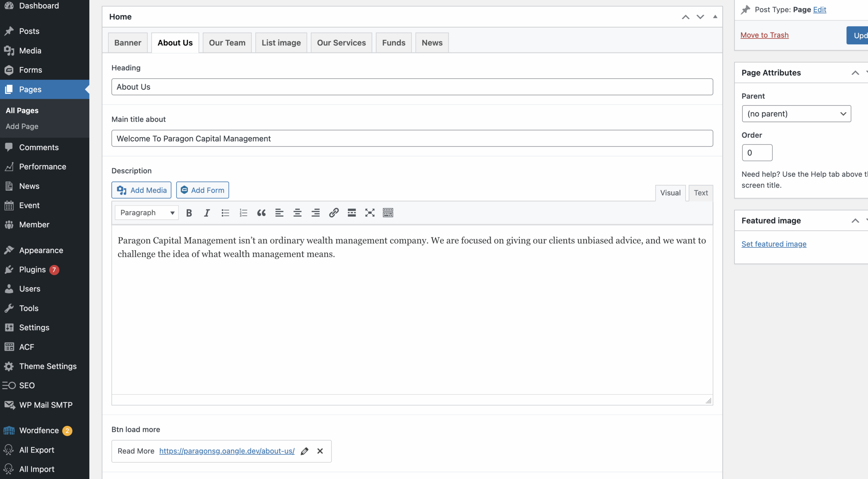868x479 pixels.
Task: Apply italic formatting in the editor
Action: pos(207,212)
